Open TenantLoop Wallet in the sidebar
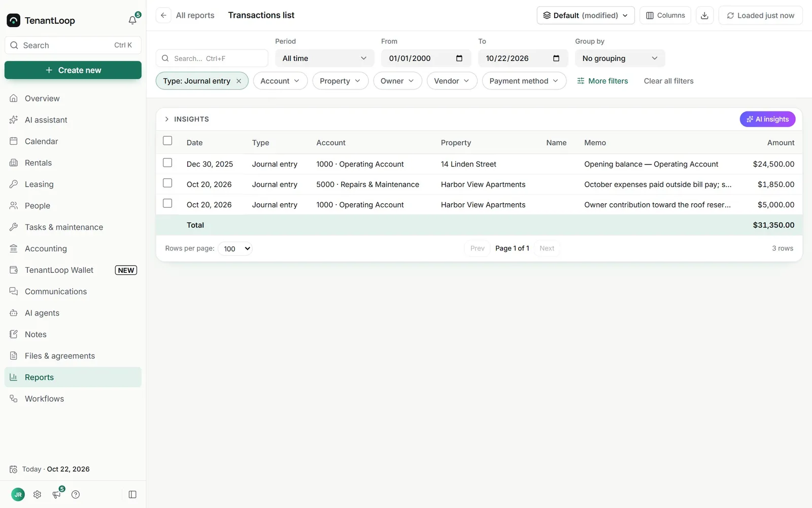 click(73, 270)
